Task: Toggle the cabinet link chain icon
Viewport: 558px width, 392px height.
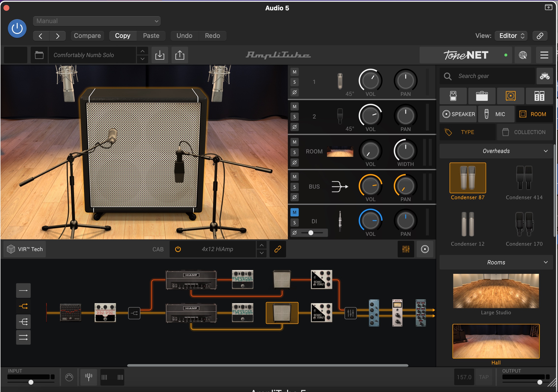Action: pos(278,249)
